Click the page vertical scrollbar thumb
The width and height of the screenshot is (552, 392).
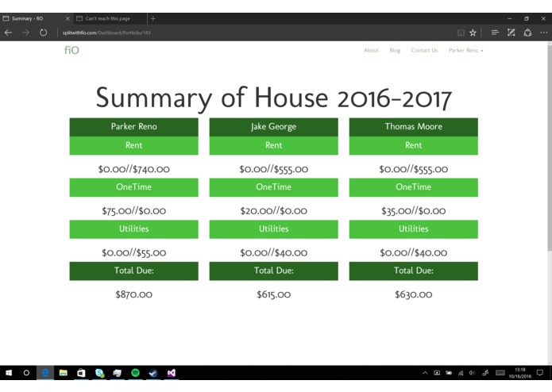pyautogui.click(x=549, y=148)
